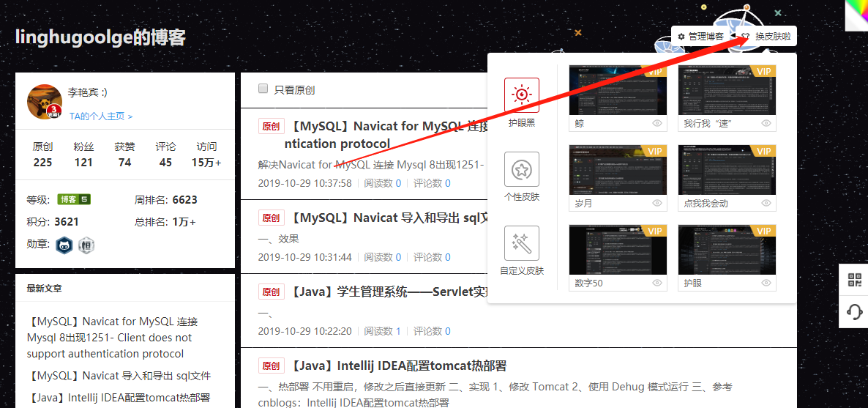The image size is (868, 408).
Task: Preview the 鲸 skin via eye icon
Action: tap(657, 123)
